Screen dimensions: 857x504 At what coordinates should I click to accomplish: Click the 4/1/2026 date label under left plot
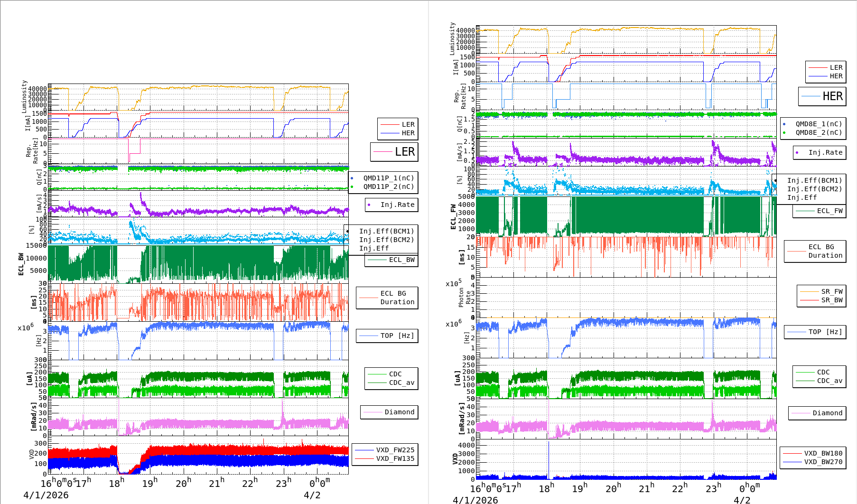(x=46, y=495)
